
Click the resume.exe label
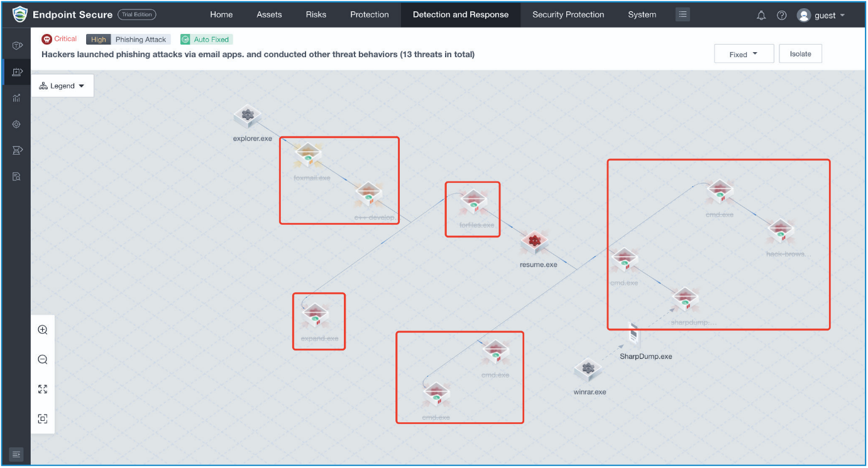(x=539, y=264)
